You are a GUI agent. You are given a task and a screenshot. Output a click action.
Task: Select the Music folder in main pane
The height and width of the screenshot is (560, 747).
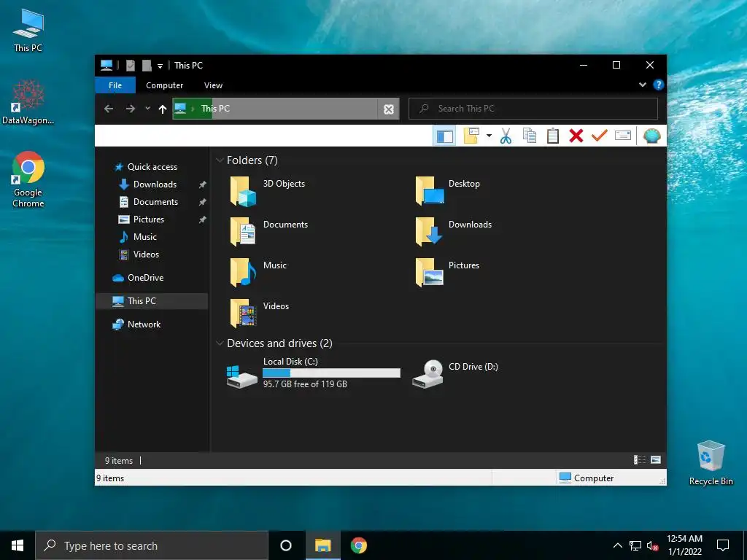coord(258,273)
